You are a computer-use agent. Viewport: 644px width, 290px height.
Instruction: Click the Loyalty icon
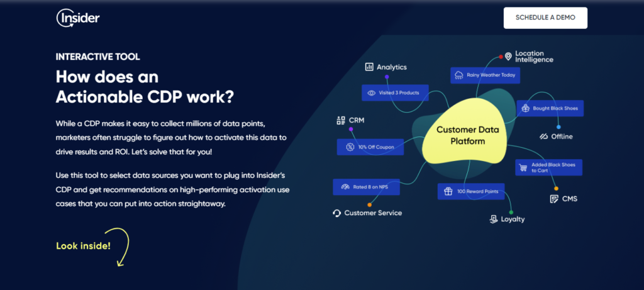pos(493,219)
